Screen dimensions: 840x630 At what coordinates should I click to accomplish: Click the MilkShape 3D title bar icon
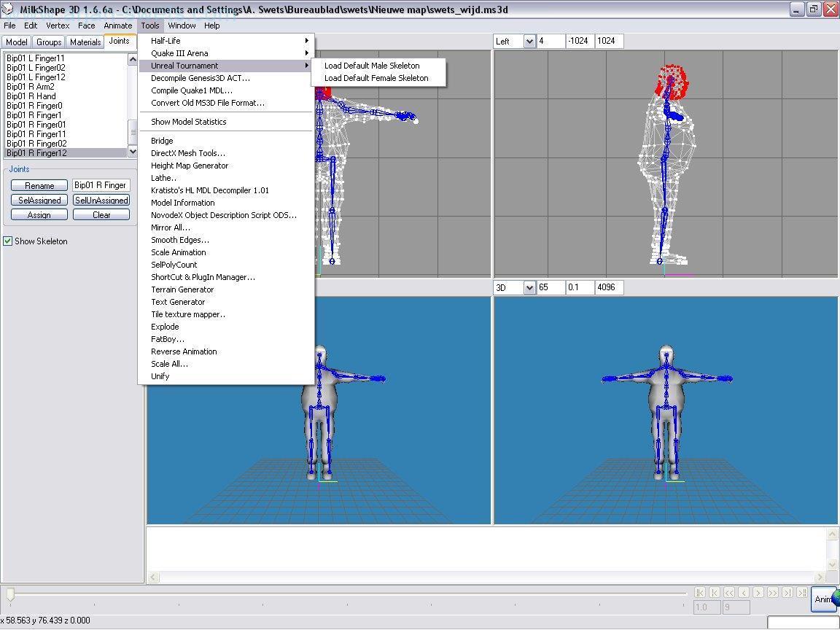pyautogui.click(x=7, y=9)
